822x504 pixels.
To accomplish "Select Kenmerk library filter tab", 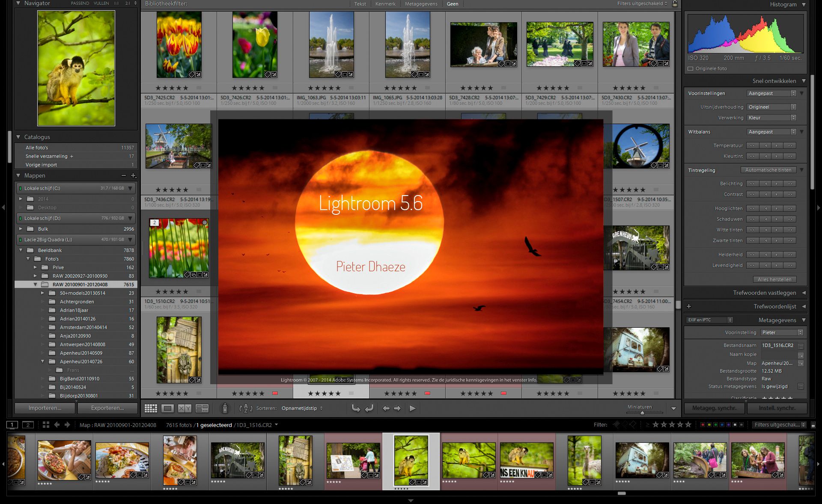I will pyautogui.click(x=385, y=4).
